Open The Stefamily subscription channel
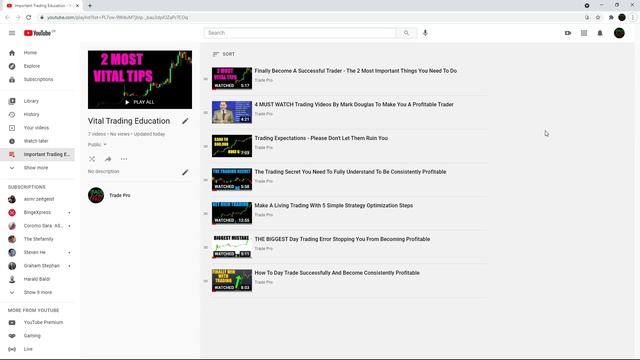 click(x=37, y=239)
